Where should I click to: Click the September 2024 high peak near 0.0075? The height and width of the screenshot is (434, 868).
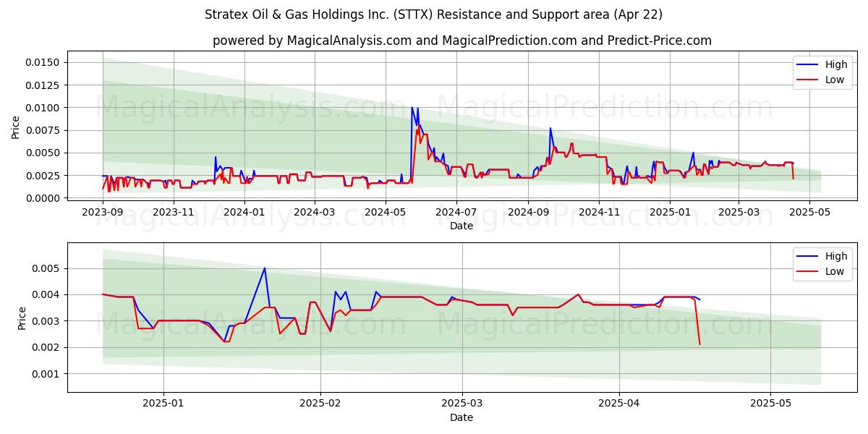pos(550,129)
